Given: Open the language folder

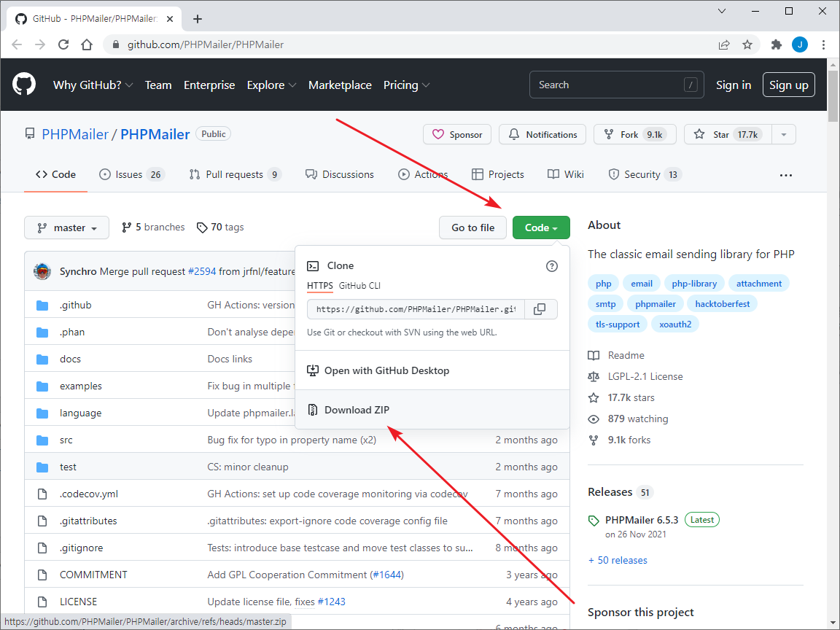Looking at the screenshot, I should point(80,413).
